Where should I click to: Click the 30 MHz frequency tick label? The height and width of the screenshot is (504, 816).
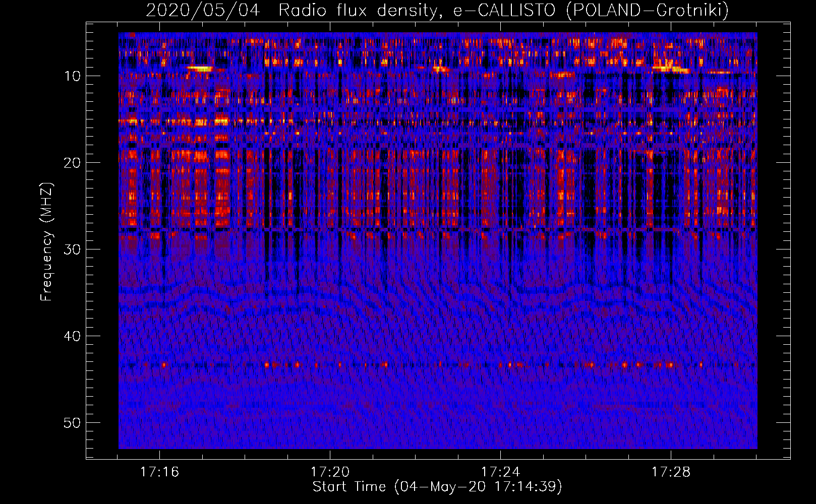click(x=73, y=249)
